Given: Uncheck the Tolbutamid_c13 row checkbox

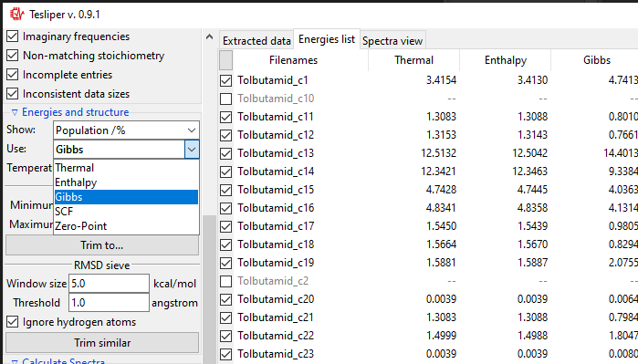Looking at the screenshot, I should pos(225,154).
